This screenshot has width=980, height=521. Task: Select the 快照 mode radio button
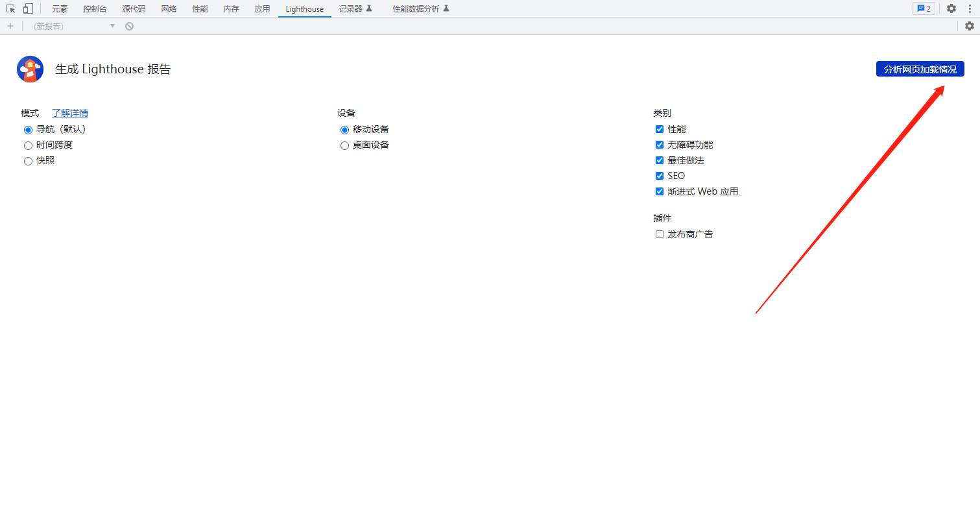pyautogui.click(x=28, y=161)
